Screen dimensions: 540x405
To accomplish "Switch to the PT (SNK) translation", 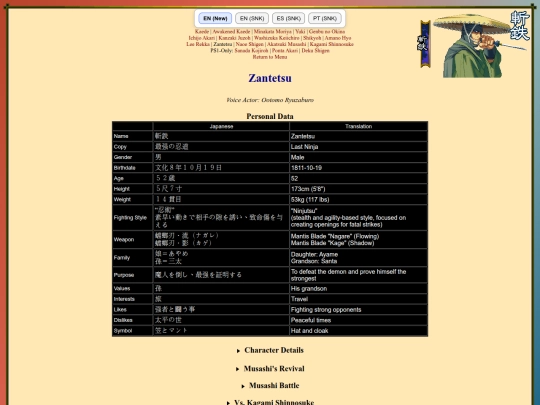I will click(325, 18).
